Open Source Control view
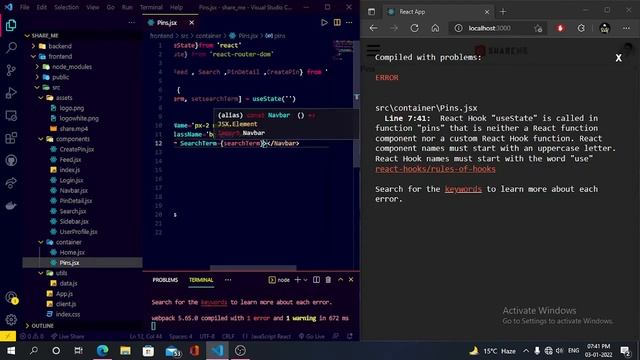Image resolution: width=640 pixels, height=360 pixels. click(11, 70)
